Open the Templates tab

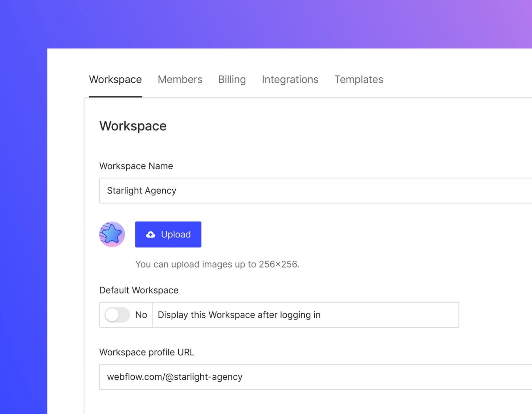pos(358,80)
